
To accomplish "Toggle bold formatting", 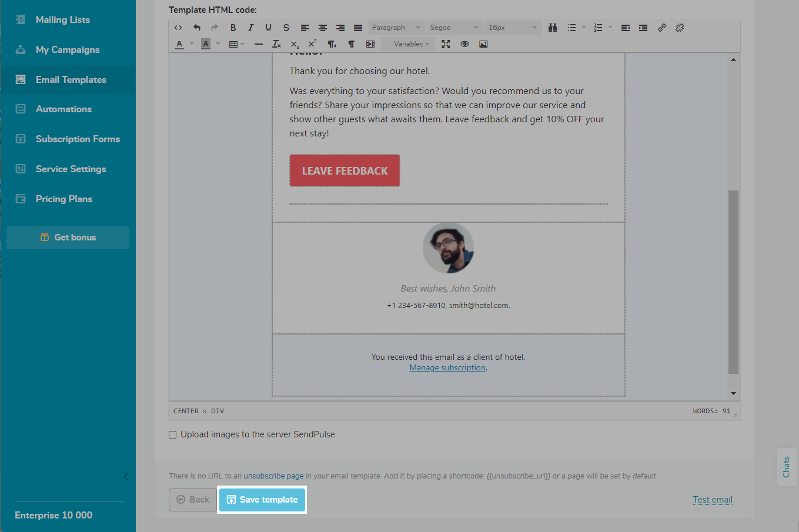I will click(x=233, y=28).
